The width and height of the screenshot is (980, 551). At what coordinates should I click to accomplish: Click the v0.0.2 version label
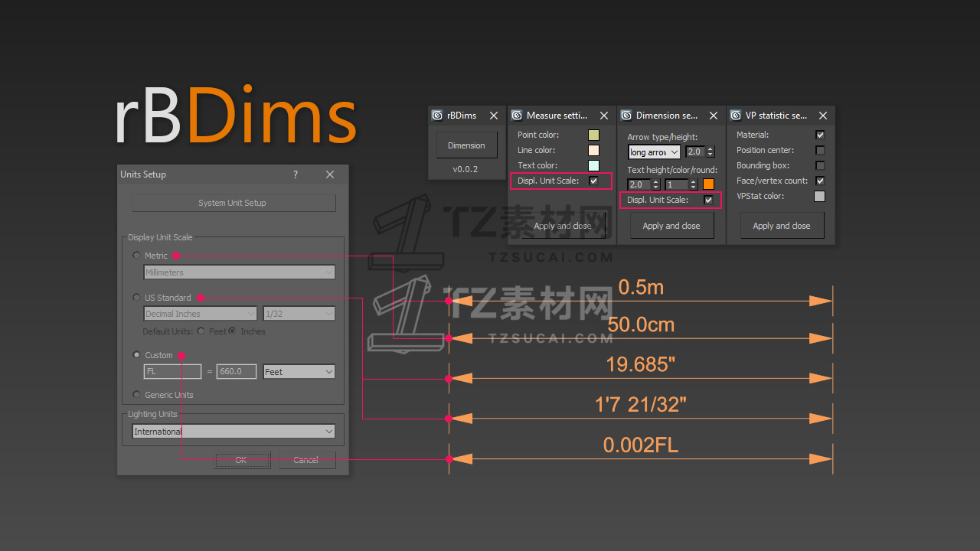[465, 169]
